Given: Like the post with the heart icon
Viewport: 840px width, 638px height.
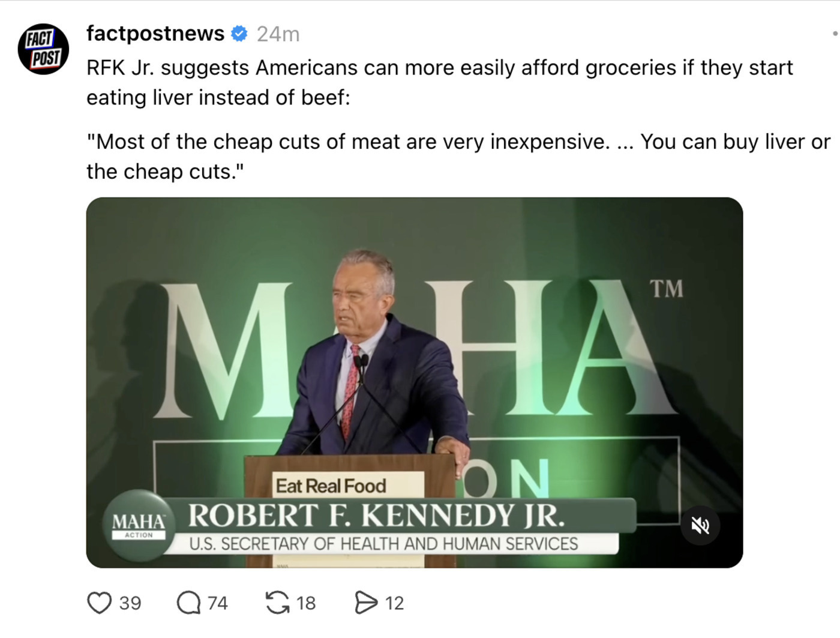Looking at the screenshot, I should click(100, 603).
